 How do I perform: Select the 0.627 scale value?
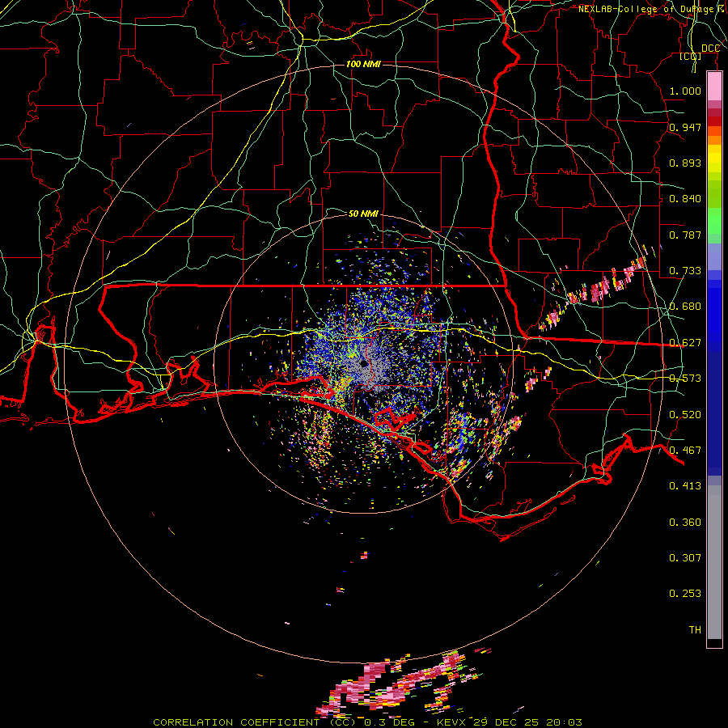click(685, 343)
